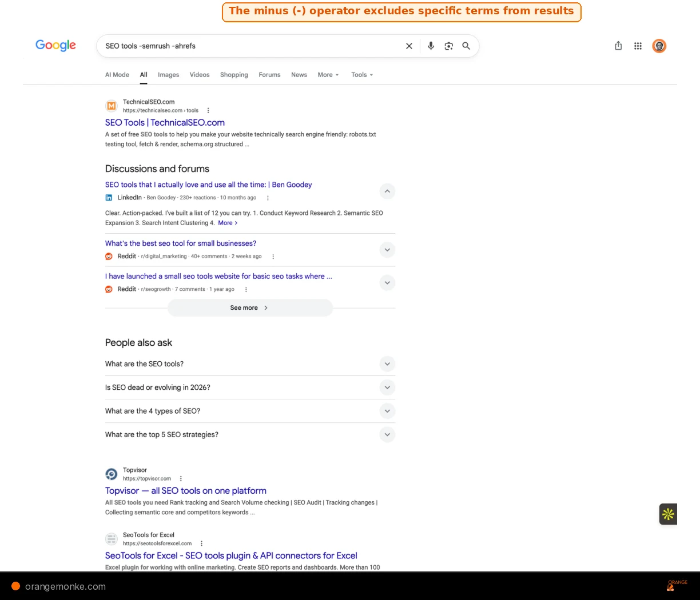
Task: Go to the Google logo homepage
Action: point(55,46)
